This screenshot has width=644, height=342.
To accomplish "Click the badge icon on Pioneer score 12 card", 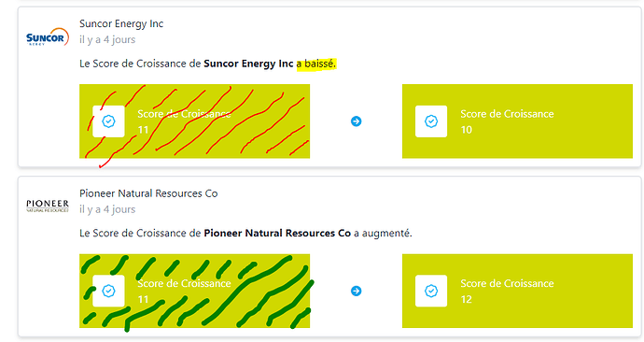I will 431,291.
